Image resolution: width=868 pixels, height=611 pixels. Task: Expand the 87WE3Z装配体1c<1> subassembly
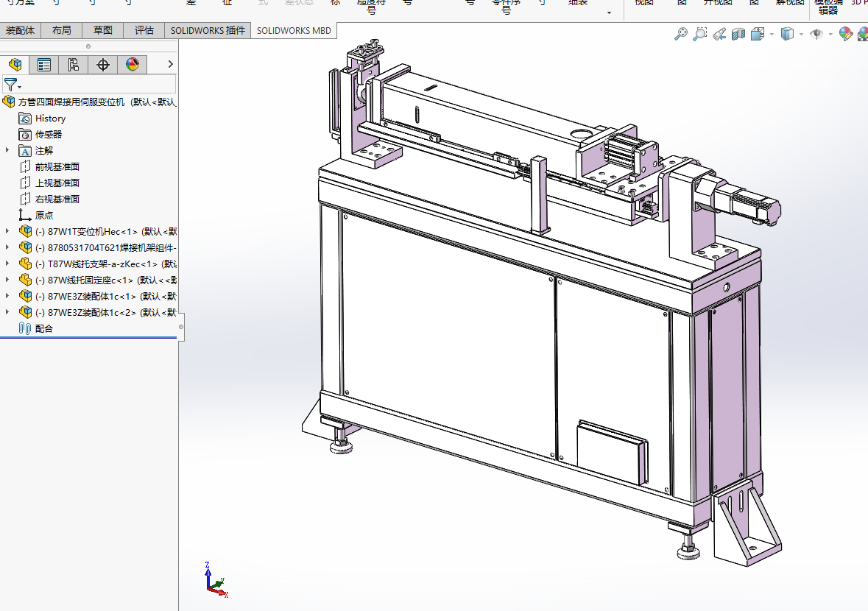click(x=7, y=296)
